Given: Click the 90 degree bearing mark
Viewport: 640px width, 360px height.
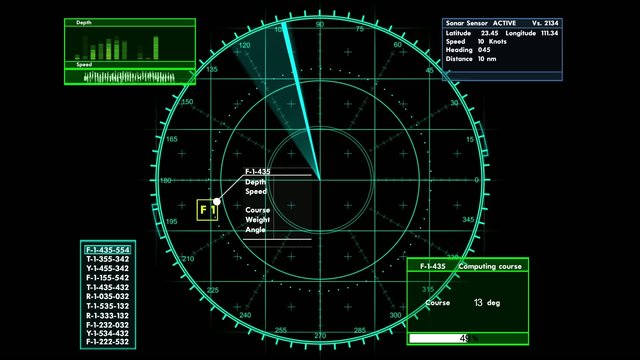Looking at the screenshot, I should [x=320, y=24].
